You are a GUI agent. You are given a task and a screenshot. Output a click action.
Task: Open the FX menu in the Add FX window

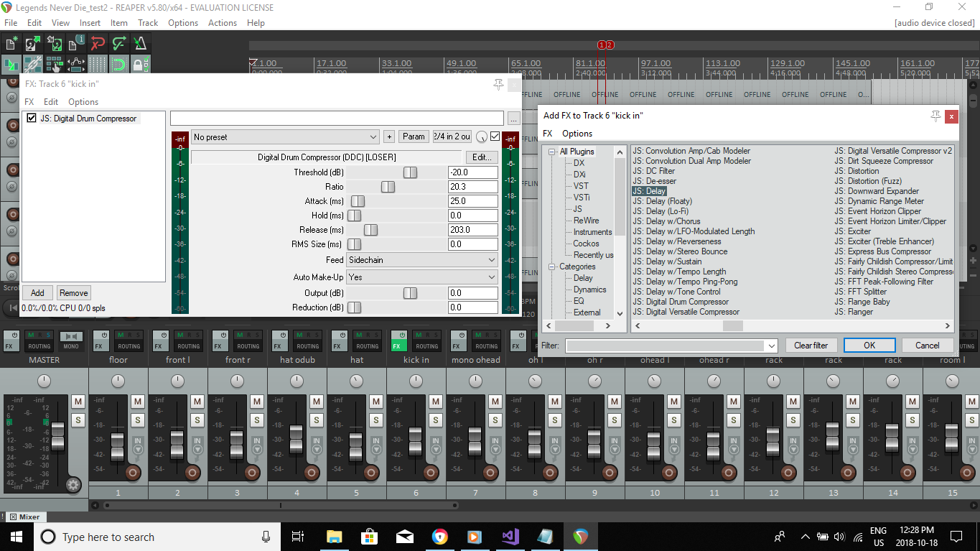pyautogui.click(x=548, y=134)
